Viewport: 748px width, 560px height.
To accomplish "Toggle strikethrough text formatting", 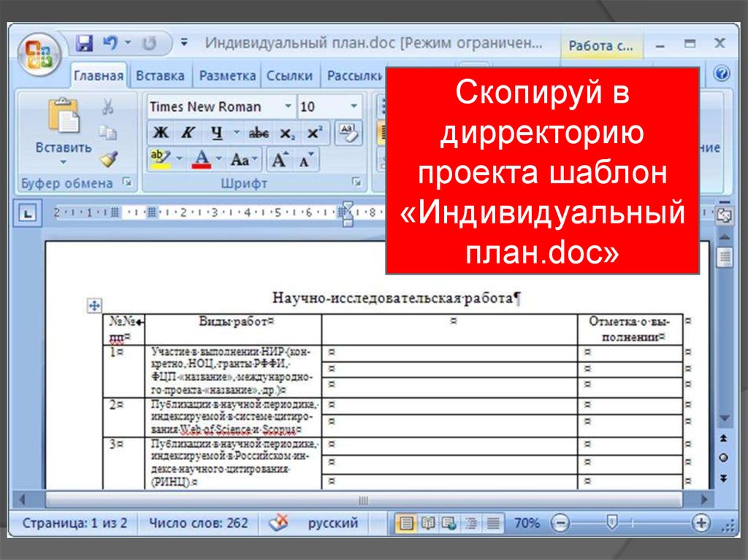I will [x=258, y=133].
